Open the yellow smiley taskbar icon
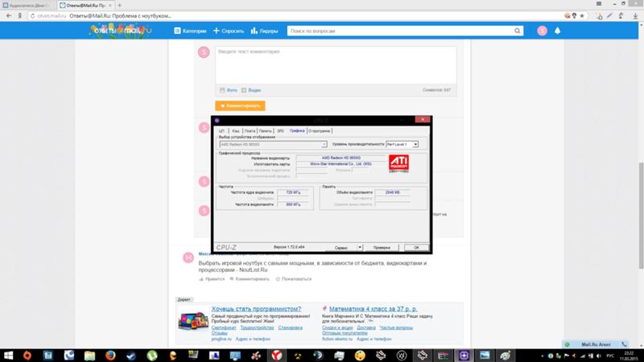 [x=360, y=356]
